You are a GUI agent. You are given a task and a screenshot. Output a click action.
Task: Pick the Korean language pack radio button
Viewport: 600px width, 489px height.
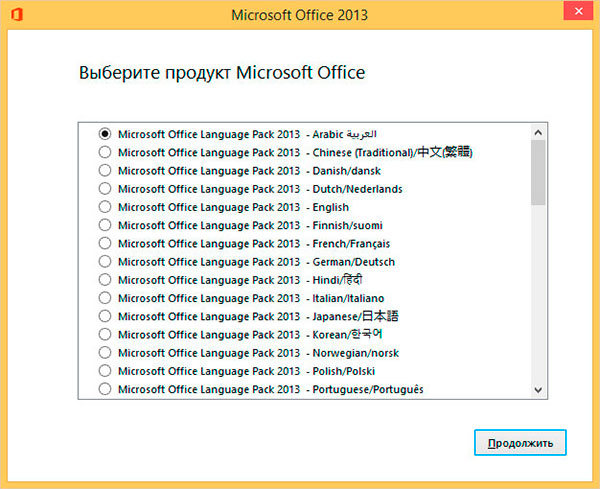click(105, 334)
